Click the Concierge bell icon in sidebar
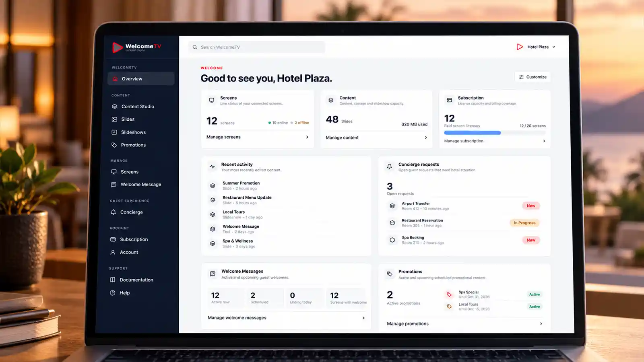 [x=113, y=212]
